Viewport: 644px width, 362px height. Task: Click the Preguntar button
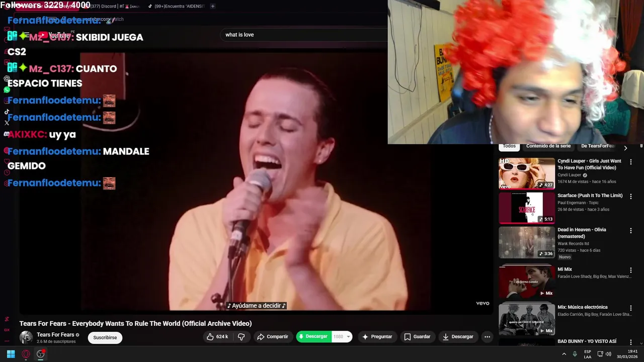[377, 337]
